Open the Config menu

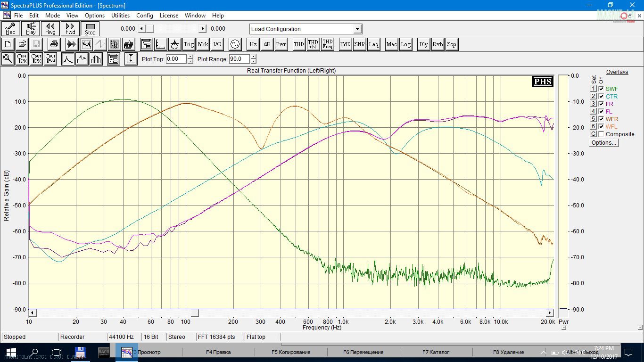[x=145, y=16]
